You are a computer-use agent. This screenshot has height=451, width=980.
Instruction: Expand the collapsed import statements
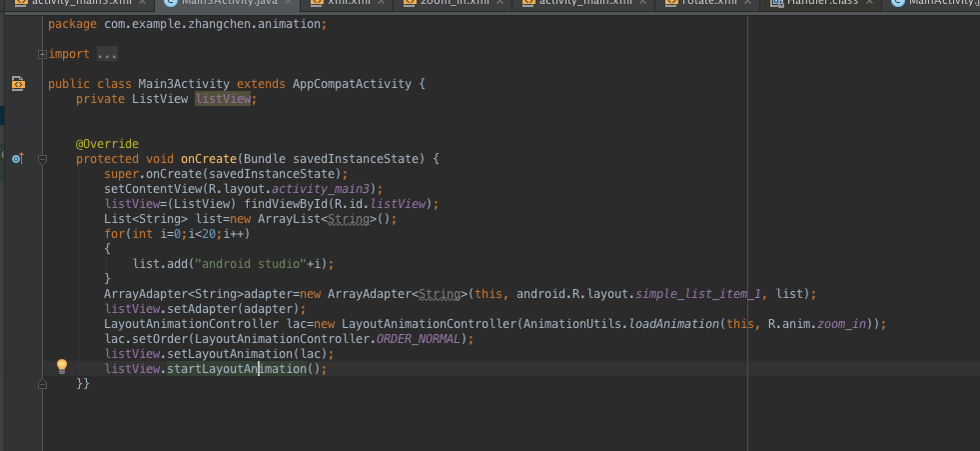(42, 54)
